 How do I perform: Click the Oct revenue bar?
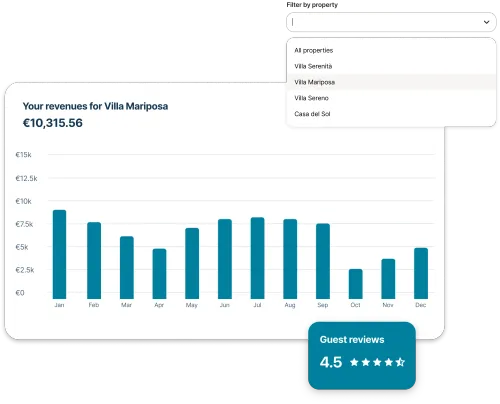(355, 284)
